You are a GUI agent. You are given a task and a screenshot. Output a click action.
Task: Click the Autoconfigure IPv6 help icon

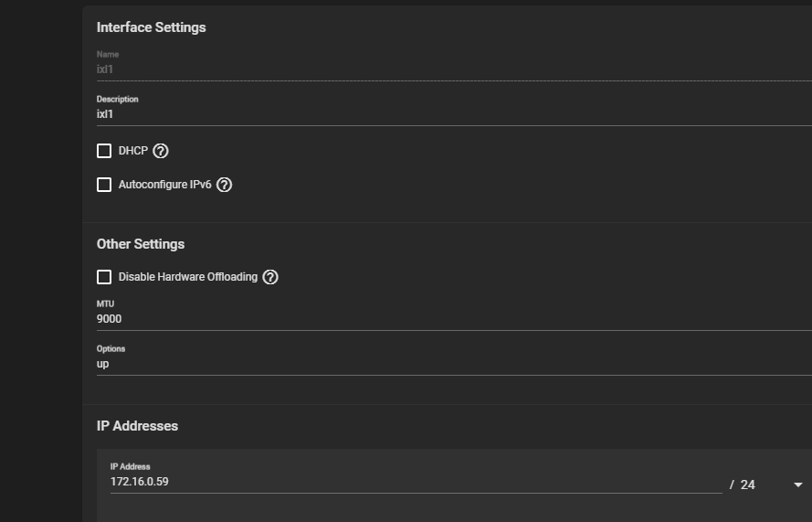(225, 185)
